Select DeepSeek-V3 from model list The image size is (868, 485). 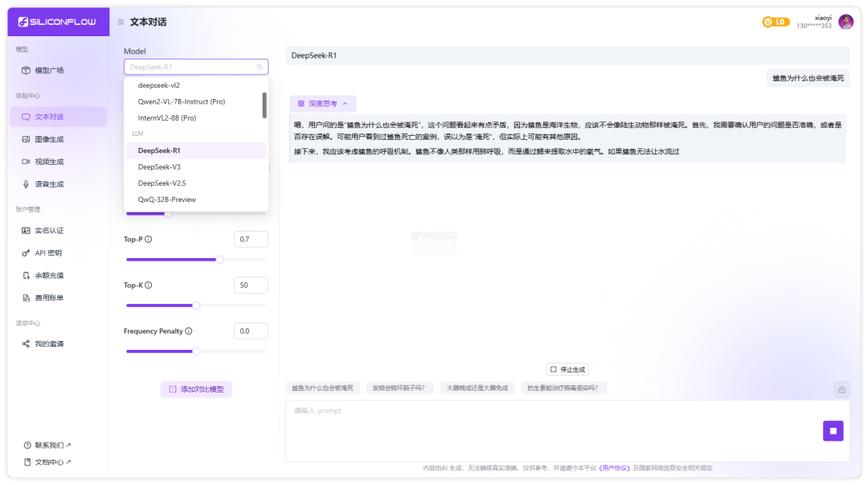(159, 166)
